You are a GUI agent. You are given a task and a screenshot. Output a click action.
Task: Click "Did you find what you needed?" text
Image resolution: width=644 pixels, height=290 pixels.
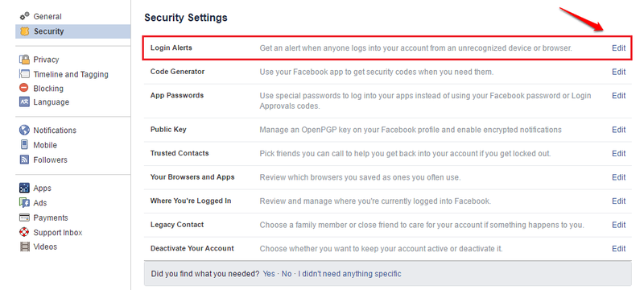pyautogui.click(x=205, y=274)
